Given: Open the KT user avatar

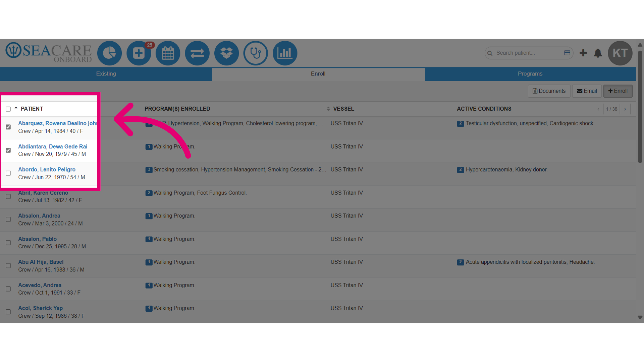Looking at the screenshot, I should tap(620, 53).
